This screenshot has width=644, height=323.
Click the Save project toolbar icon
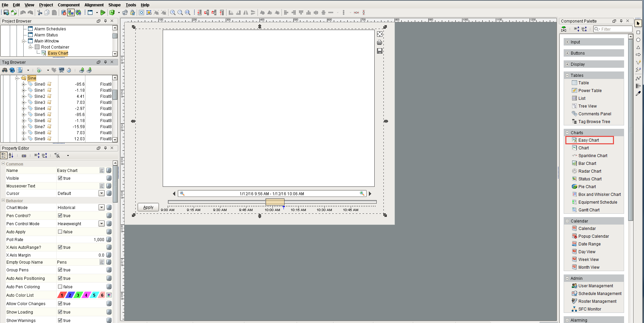(6, 12)
